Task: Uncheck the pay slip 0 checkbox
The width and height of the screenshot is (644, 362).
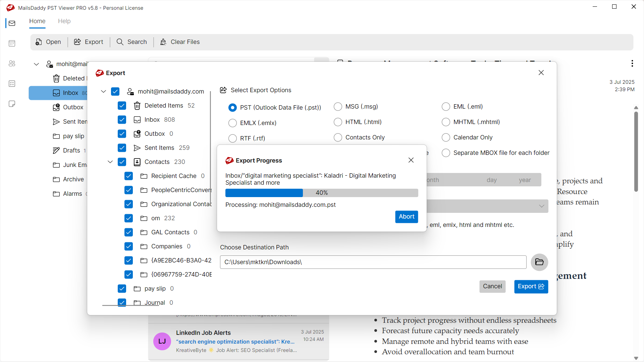Action: pyautogui.click(x=122, y=289)
